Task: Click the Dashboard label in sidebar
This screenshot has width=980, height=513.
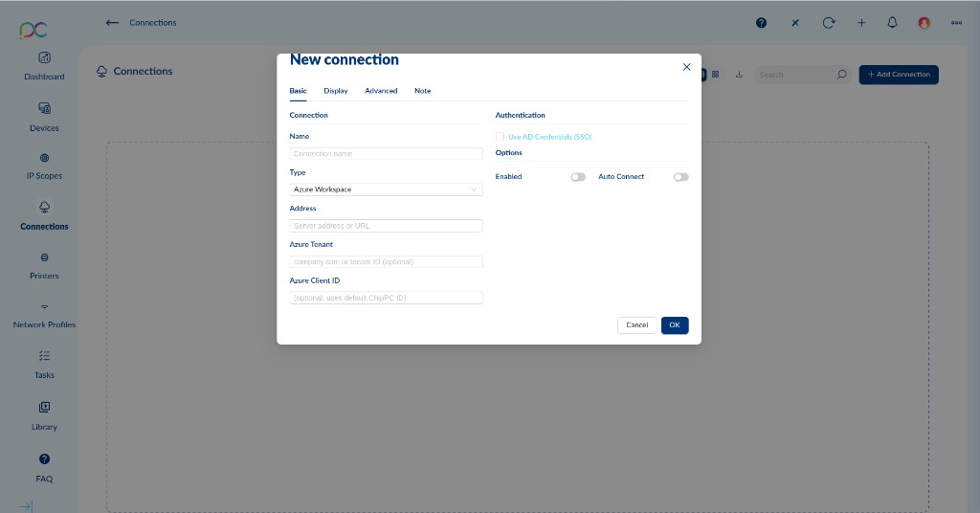Action: coord(44,77)
